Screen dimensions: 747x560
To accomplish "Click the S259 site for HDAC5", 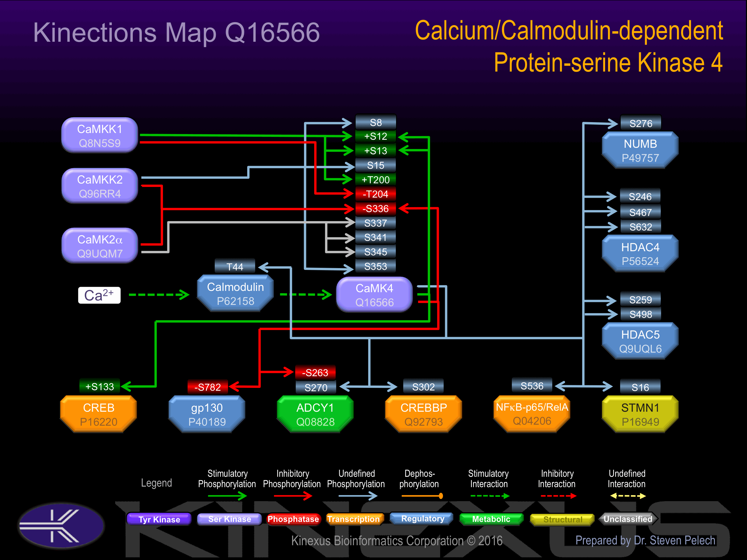I will (641, 300).
